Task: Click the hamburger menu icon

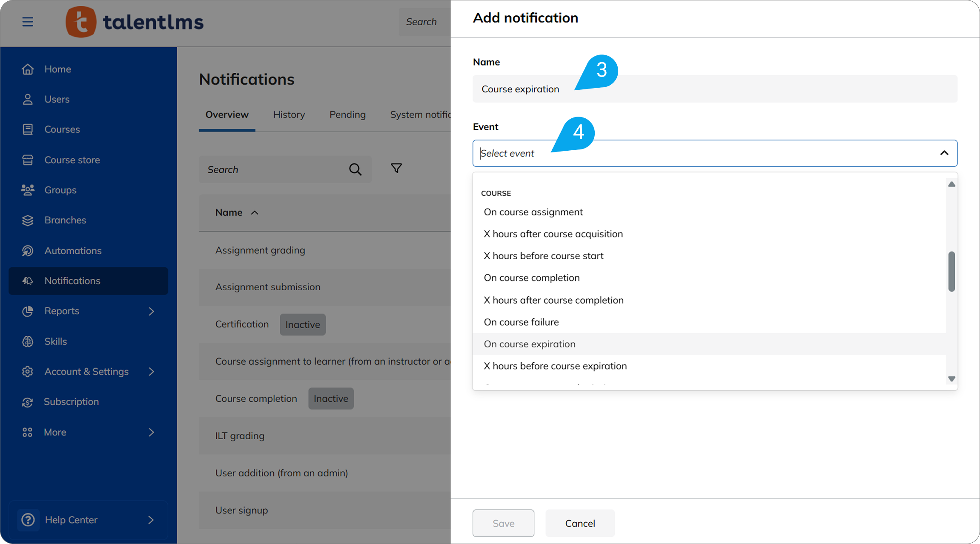Action: point(28,22)
